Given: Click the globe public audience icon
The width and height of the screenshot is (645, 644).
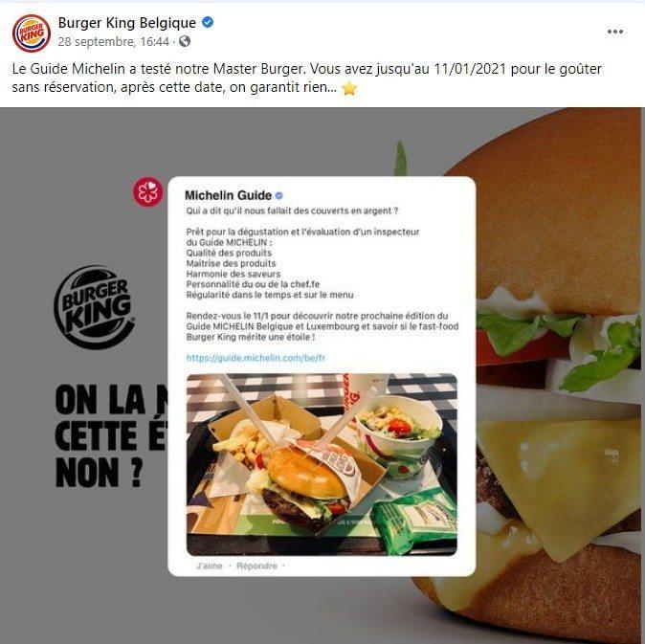Looking at the screenshot, I should coord(185,41).
